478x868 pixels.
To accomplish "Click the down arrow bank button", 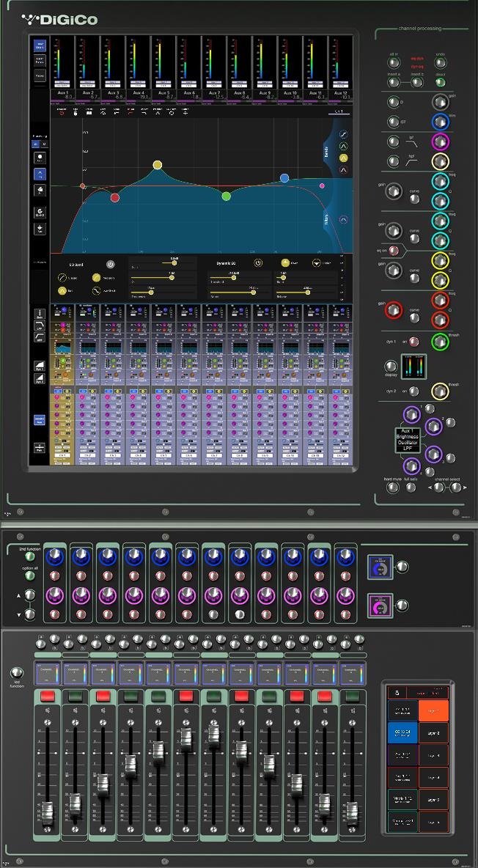I will (x=30, y=614).
